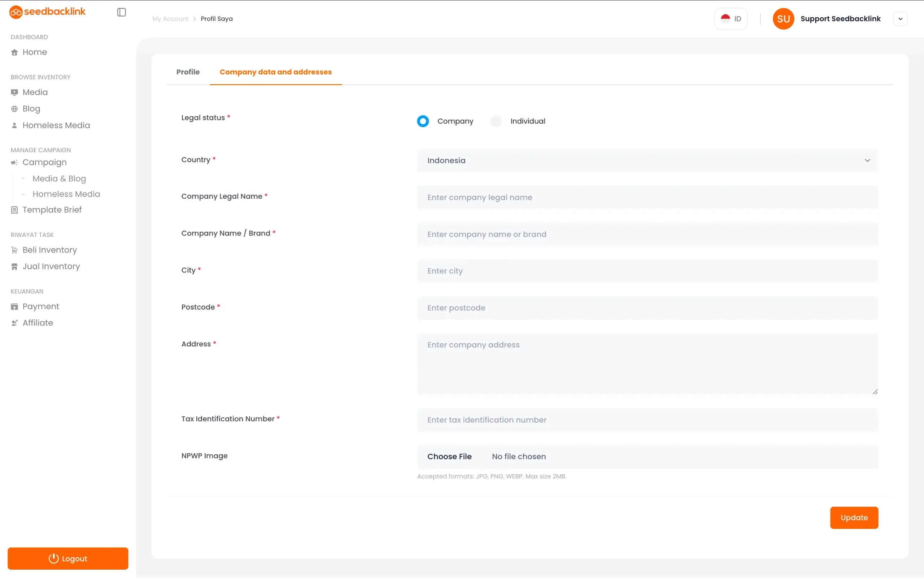Image resolution: width=924 pixels, height=578 pixels.
Task: Click the 'Legal status' label
Action: (x=203, y=118)
